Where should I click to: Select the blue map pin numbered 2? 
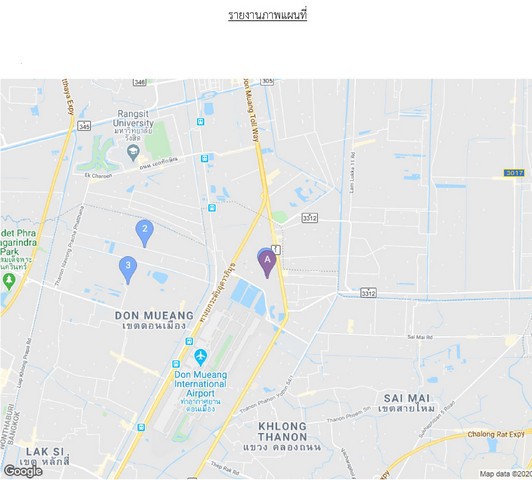145,233
